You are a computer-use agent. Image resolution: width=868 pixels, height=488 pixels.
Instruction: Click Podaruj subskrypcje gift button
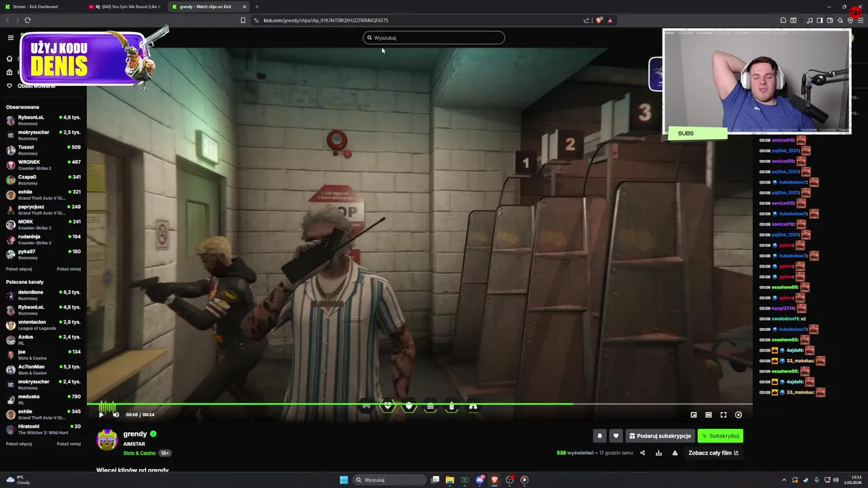tap(660, 436)
